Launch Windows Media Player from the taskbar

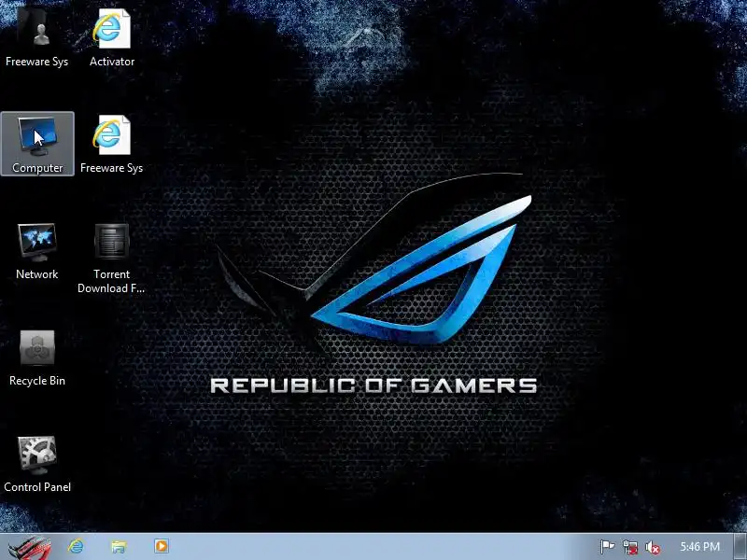(x=161, y=546)
